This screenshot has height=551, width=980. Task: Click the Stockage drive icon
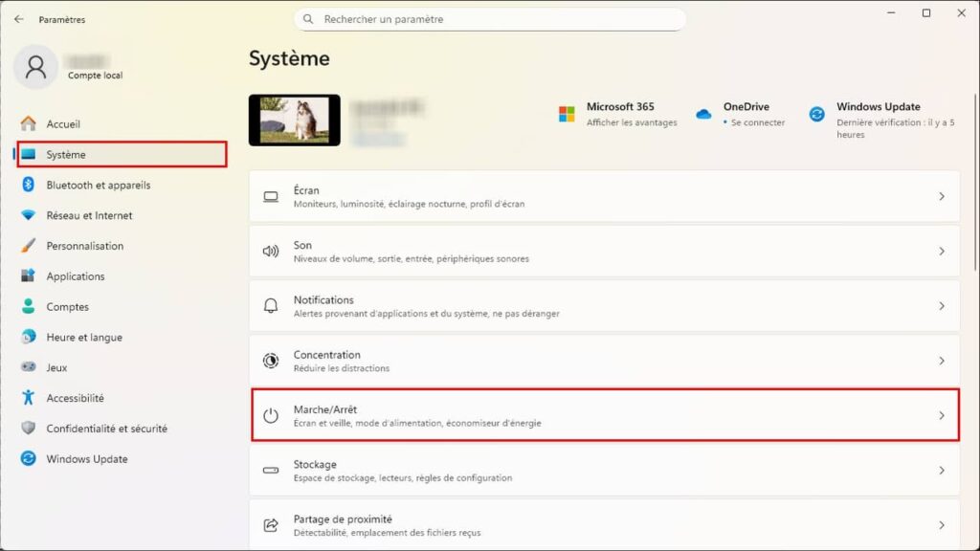(271, 470)
